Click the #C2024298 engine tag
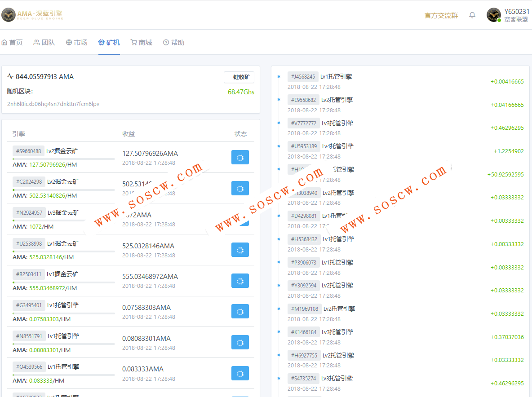Viewport: 532px width, 397px height. [29, 182]
